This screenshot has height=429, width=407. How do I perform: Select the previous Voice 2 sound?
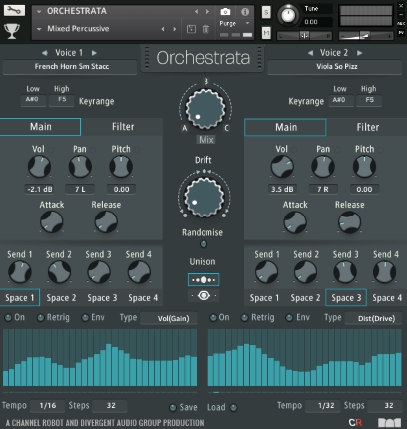pos(310,53)
